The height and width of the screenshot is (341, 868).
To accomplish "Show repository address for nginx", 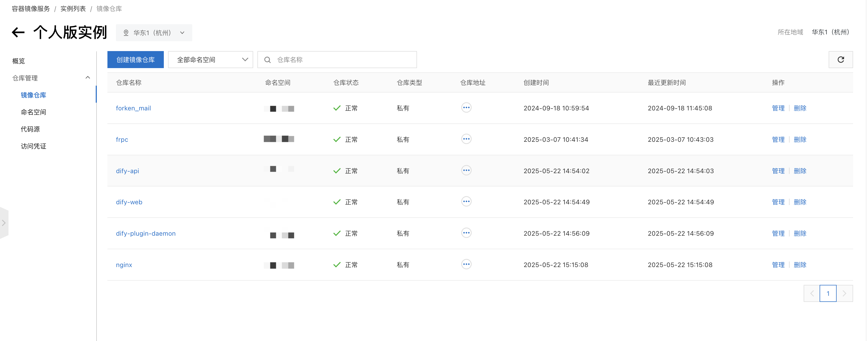I will coord(466,264).
